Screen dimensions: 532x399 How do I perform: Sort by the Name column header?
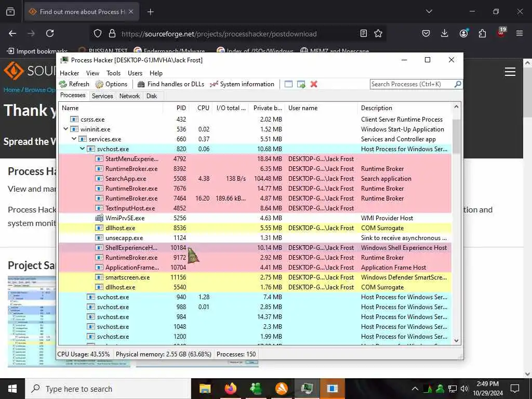click(x=111, y=108)
